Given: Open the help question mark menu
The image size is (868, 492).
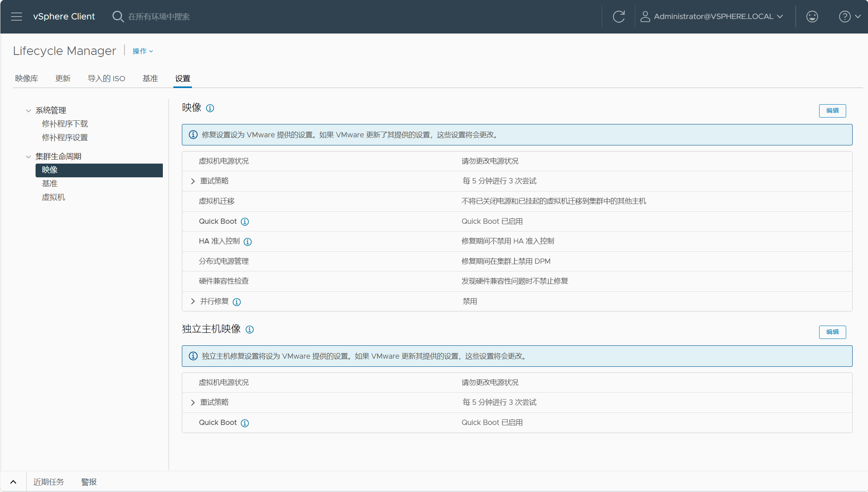Looking at the screenshot, I should click(849, 17).
